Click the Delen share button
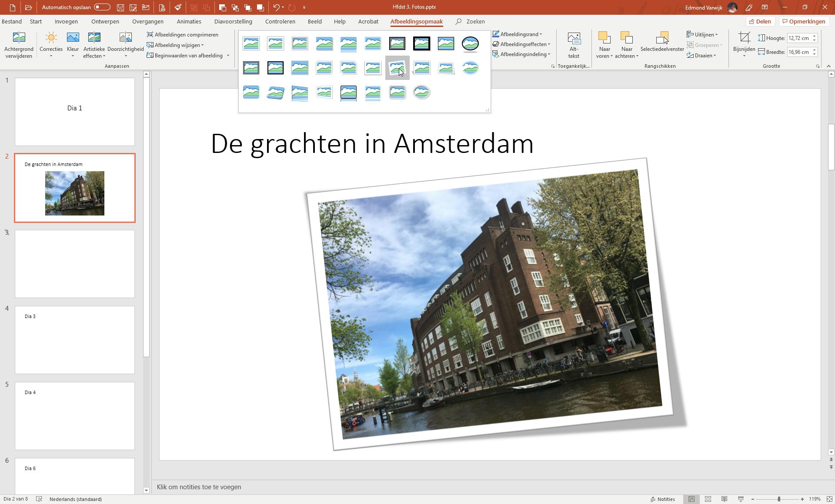This screenshot has width=835, height=504. point(760,21)
